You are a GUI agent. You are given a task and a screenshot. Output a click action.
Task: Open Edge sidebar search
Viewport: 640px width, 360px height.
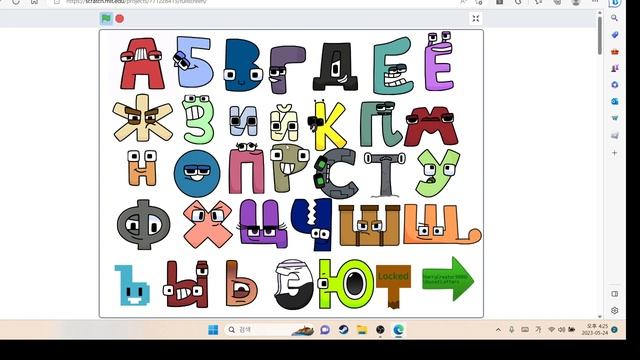tap(614, 18)
